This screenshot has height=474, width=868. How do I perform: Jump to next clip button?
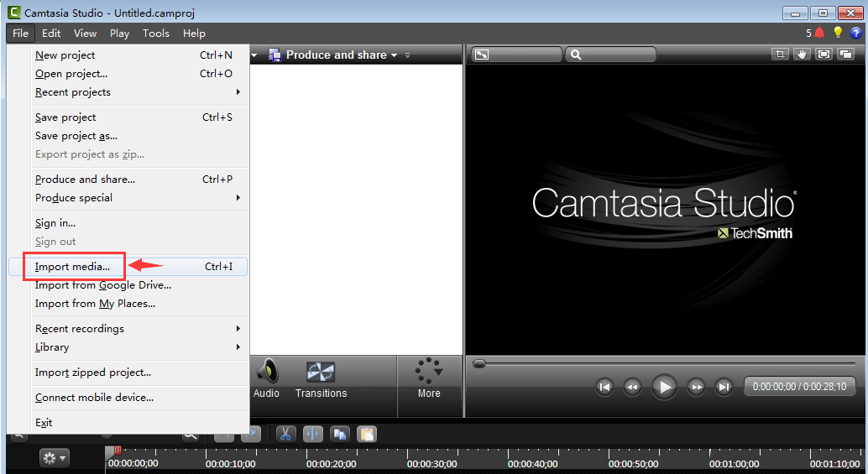tap(724, 387)
